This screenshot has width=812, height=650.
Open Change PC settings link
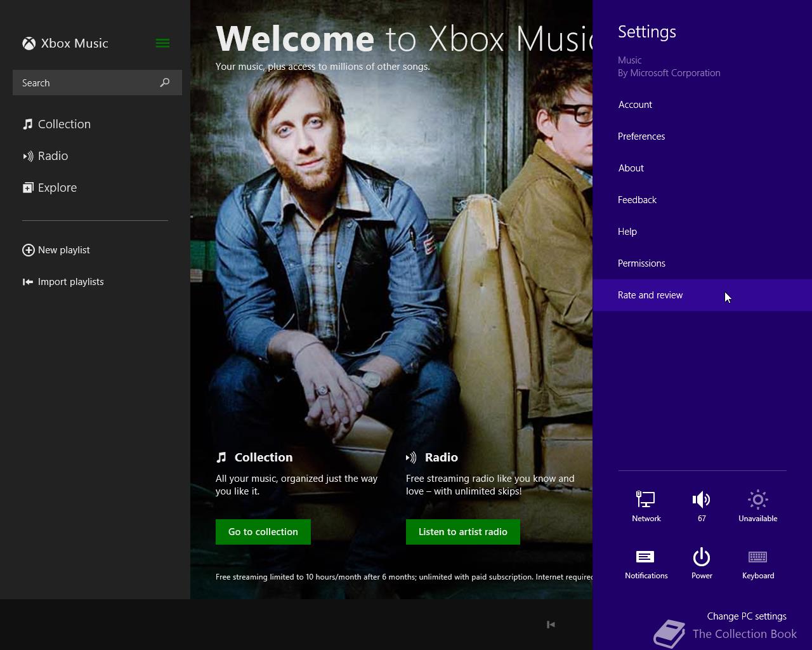click(747, 616)
